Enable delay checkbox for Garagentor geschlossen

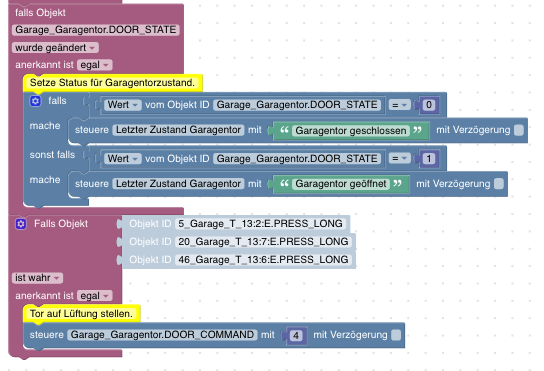click(519, 130)
